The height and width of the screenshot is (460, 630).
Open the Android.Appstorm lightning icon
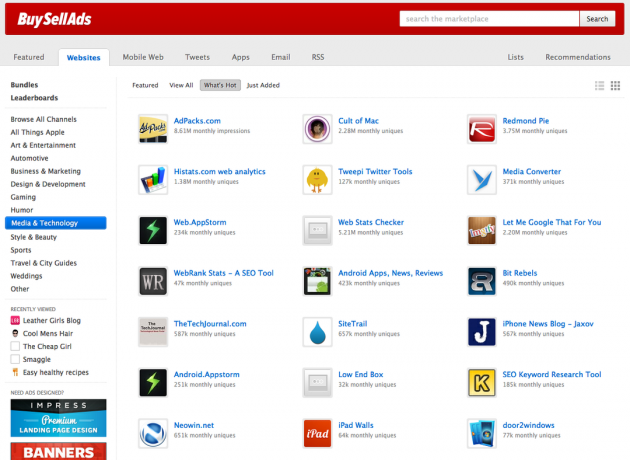pyautogui.click(x=153, y=383)
